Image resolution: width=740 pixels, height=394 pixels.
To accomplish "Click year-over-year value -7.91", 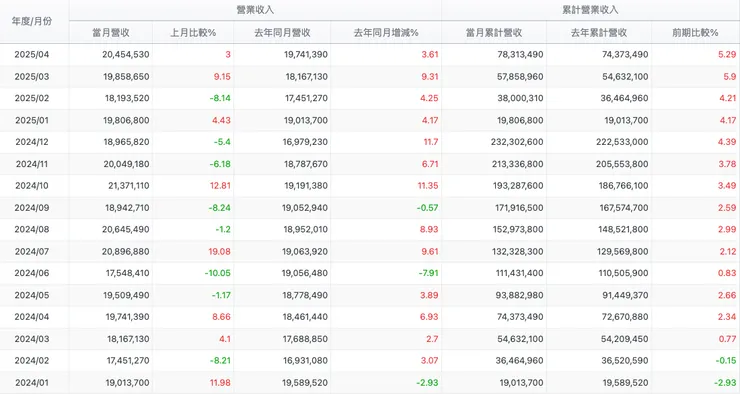I will [x=429, y=273].
